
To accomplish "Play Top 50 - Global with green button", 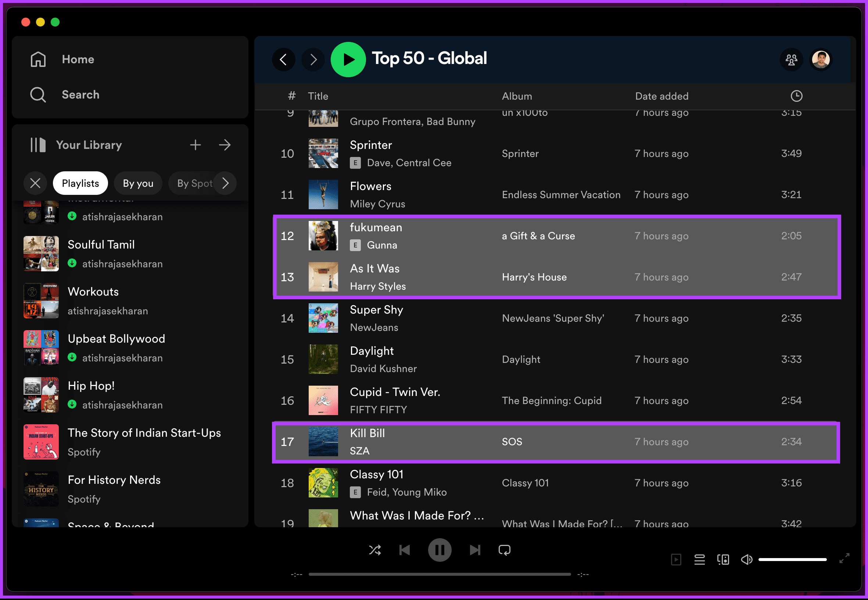I will click(x=348, y=60).
